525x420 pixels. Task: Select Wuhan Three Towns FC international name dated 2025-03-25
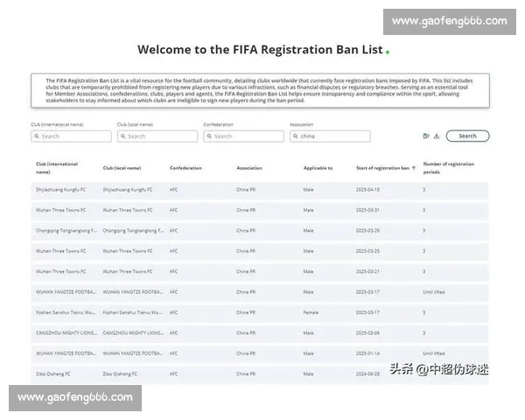(x=60, y=251)
